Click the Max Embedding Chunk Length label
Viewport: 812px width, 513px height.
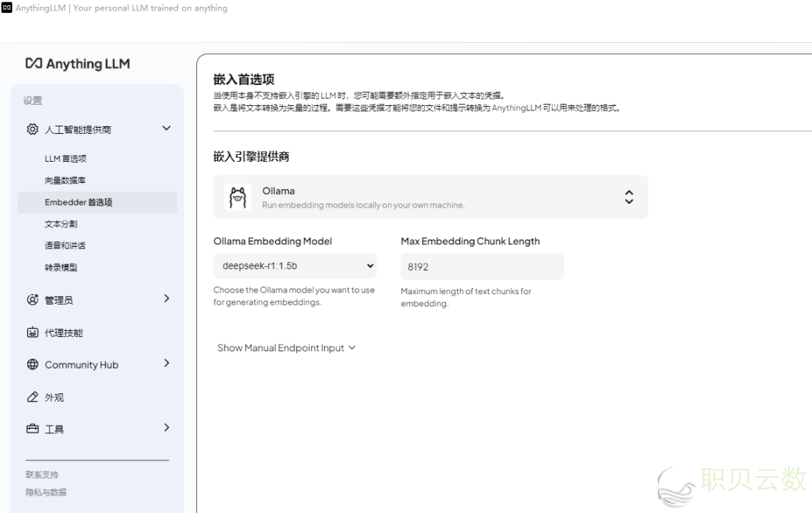click(x=470, y=241)
